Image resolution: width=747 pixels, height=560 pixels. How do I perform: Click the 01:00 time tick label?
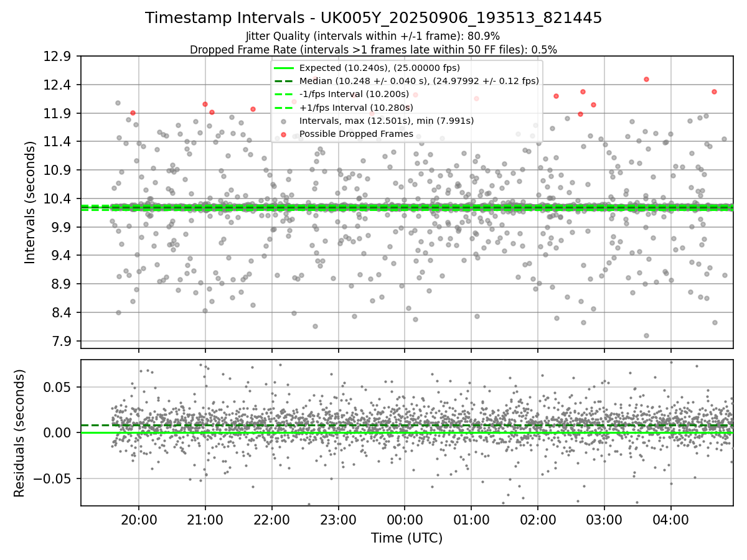471,520
